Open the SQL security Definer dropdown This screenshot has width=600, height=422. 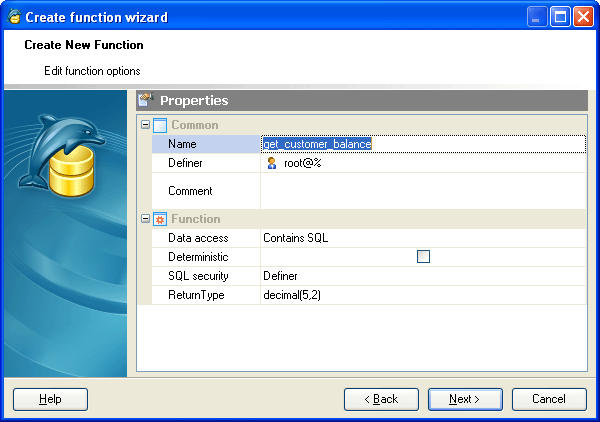pyautogui.click(x=422, y=276)
